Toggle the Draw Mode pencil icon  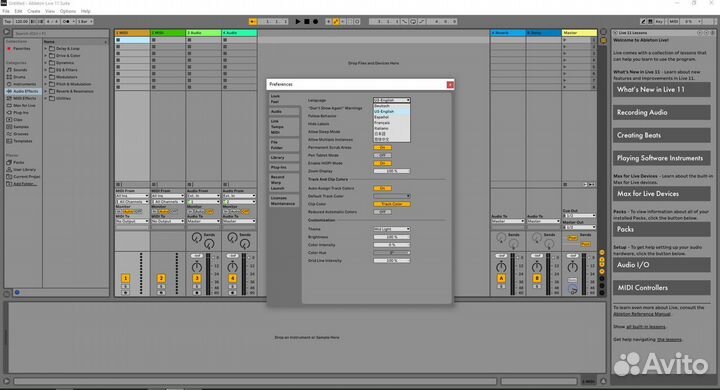[x=643, y=22]
